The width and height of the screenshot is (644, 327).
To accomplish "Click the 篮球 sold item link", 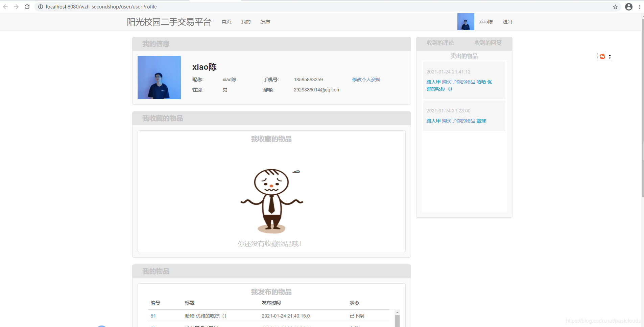I will [481, 121].
